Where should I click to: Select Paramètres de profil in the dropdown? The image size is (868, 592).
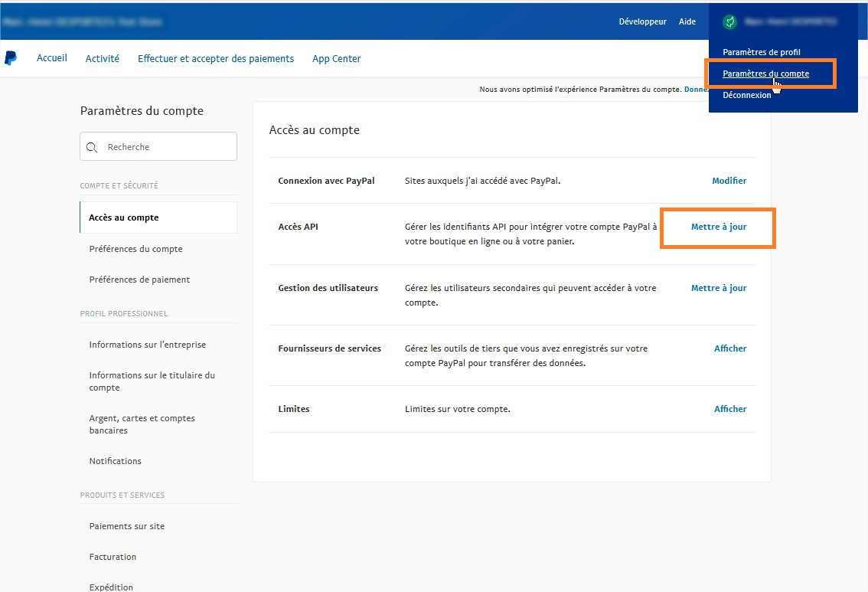(x=762, y=51)
